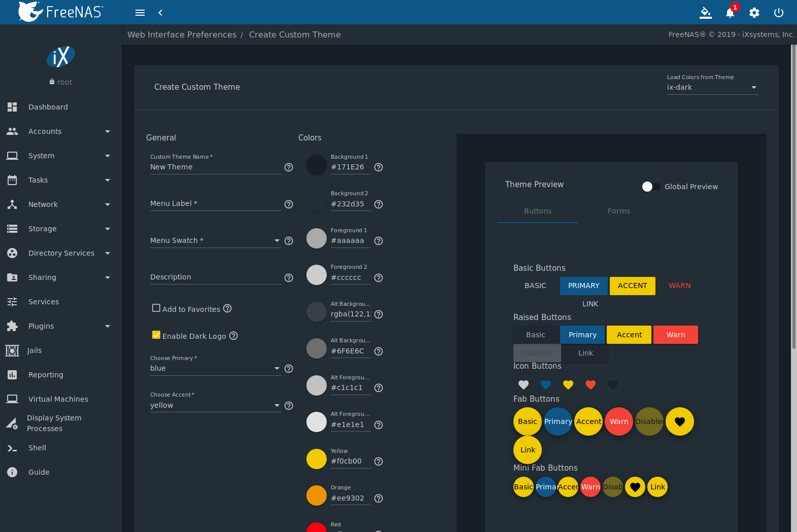Open Services in the sidebar
The width and height of the screenshot is (797, 532).
[x=61, y=302]
